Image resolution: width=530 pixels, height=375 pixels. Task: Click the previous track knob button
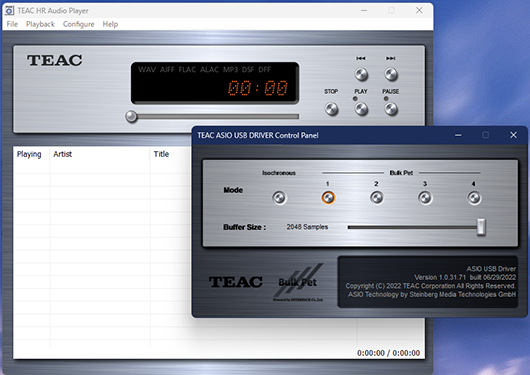coord(361,74)
